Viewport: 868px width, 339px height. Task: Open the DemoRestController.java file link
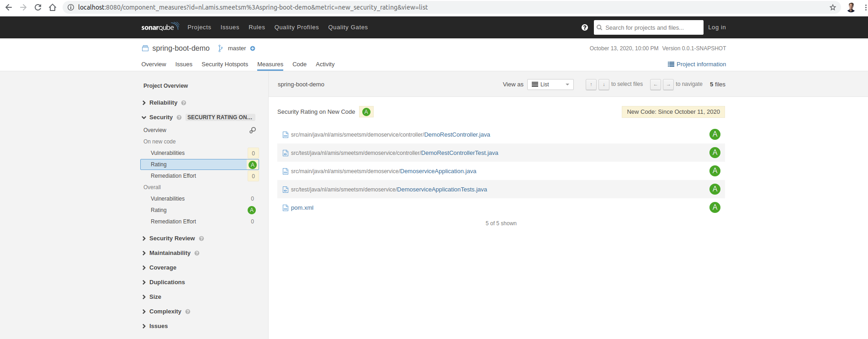(457, 135)
